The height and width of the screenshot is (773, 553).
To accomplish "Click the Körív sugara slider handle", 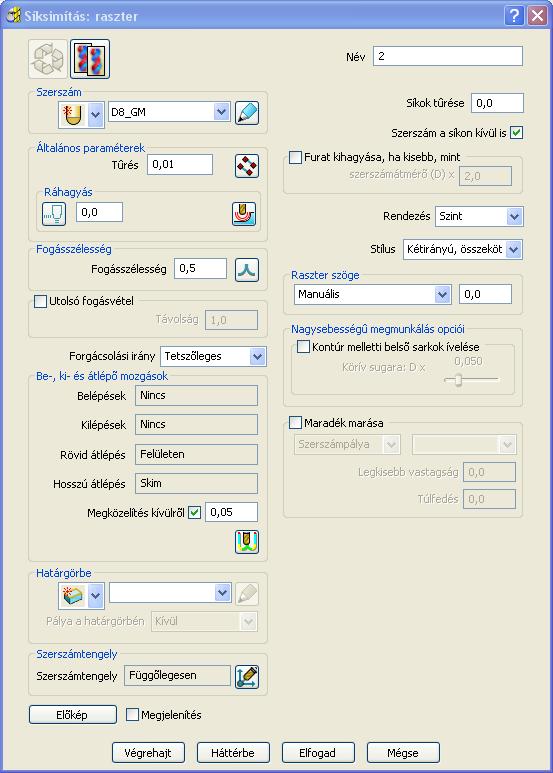I will [458, 380].
